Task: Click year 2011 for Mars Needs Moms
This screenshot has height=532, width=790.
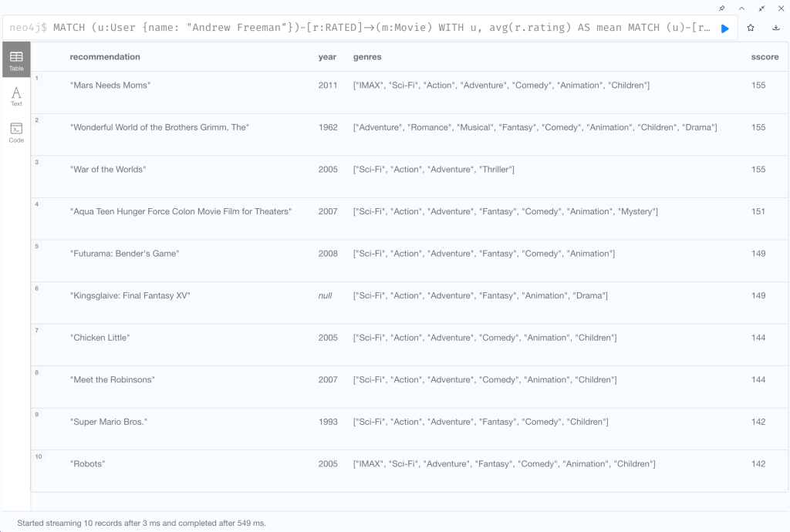Action: coord(328,85)
